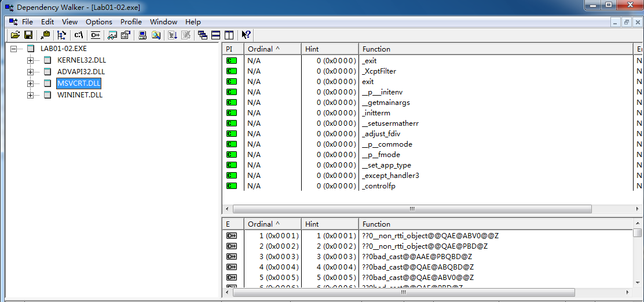Screen dimensions: 644x302
Task: Toggle Undecorate C++ Functions toolbar icon
Action: point(96,35)
